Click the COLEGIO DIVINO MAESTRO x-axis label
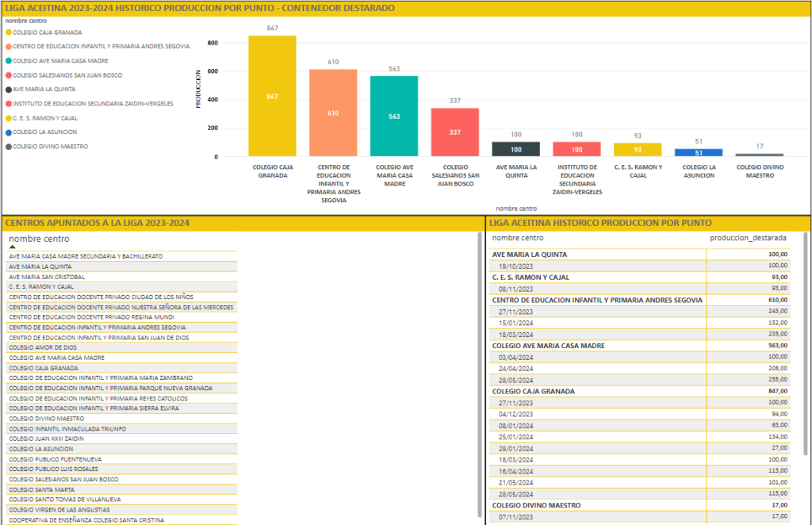This screenshot has width=812, height=525. 760,171
